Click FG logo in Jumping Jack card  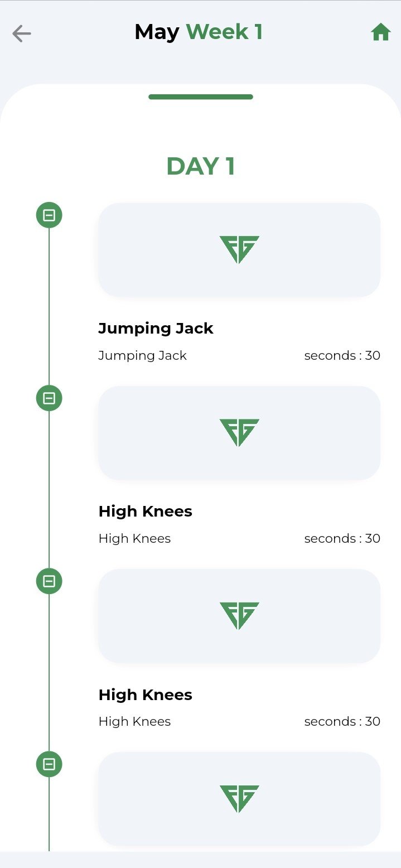(239, 249)
